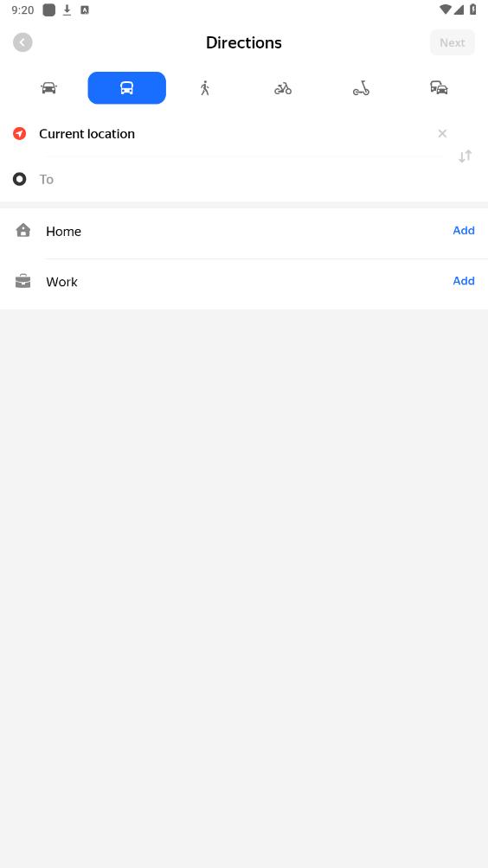Screen dimensions: 488x868
Task: Add a Home address
Action: pyautogui.click(x=464, y=230)
